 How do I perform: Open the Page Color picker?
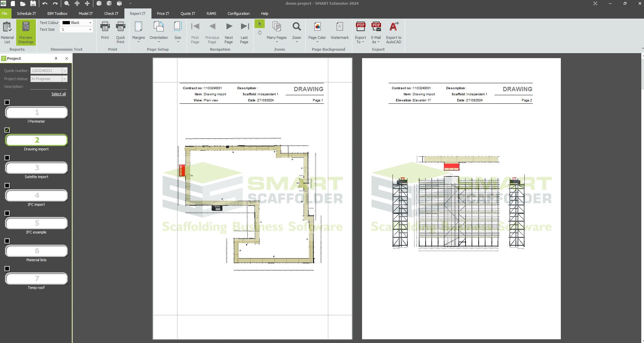click(x=317, y=32)
